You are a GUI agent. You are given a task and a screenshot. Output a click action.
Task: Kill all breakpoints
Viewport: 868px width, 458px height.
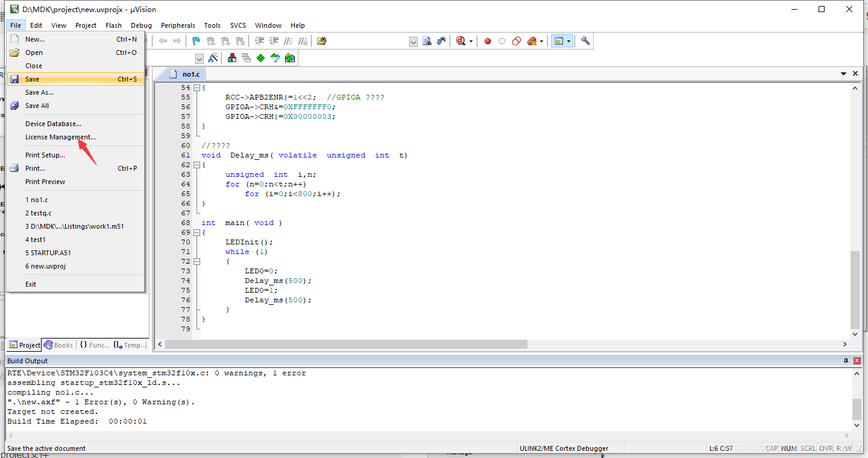532,41
